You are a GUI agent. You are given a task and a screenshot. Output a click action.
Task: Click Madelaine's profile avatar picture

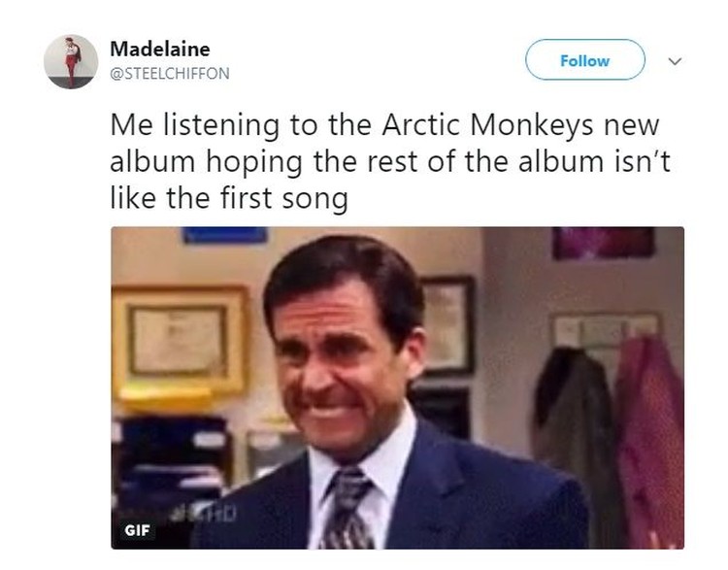[71, 61]
